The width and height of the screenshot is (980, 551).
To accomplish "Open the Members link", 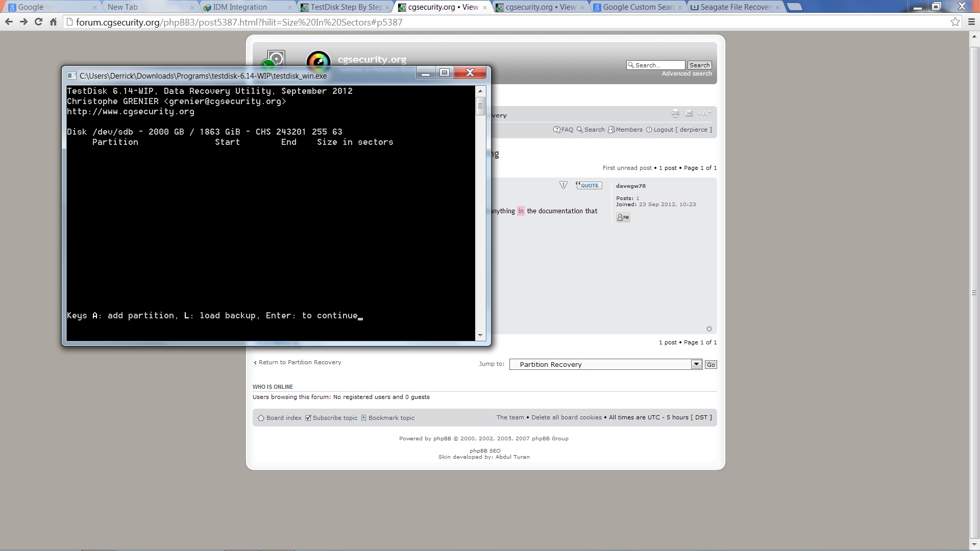I will [x=625, y=130].
